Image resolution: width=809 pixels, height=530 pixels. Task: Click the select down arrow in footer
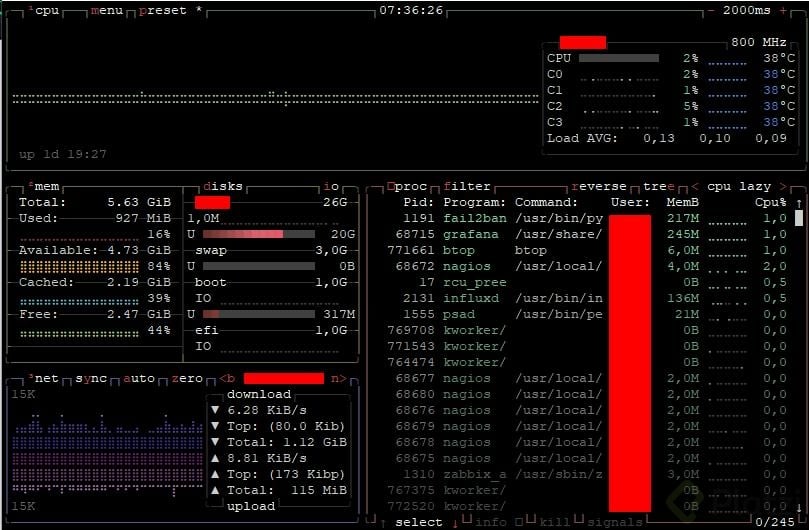click(455, 523)
